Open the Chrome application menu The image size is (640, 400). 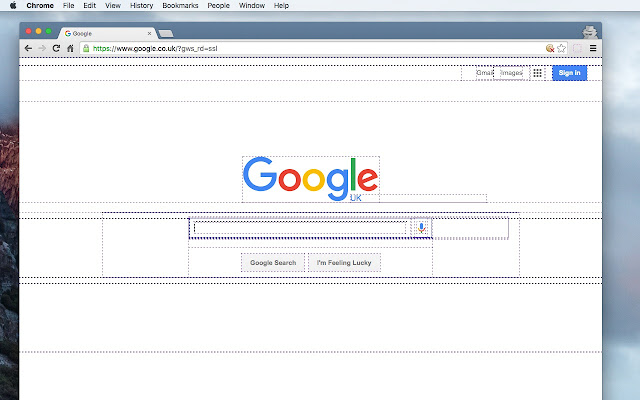point(40,5)
